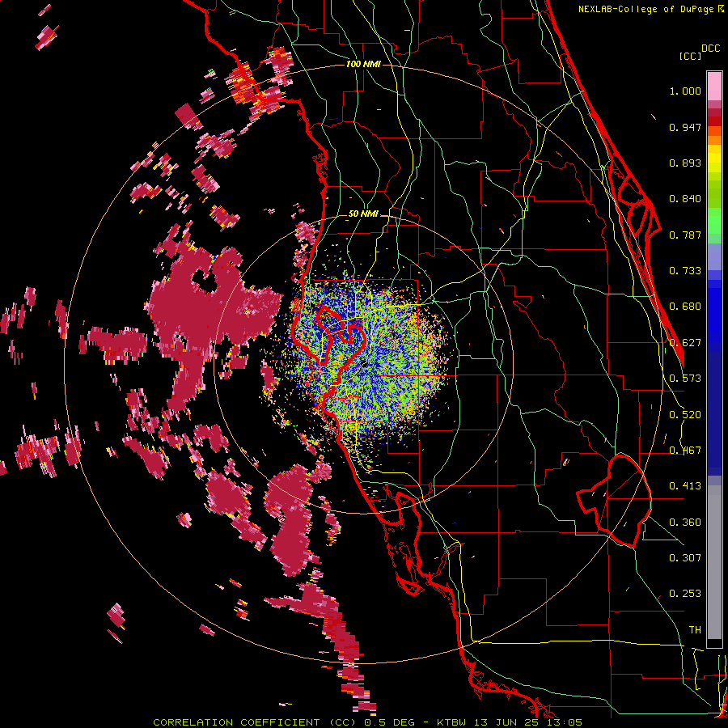
Task: Click the 0.307 legend value
Action: click(685, 558)
